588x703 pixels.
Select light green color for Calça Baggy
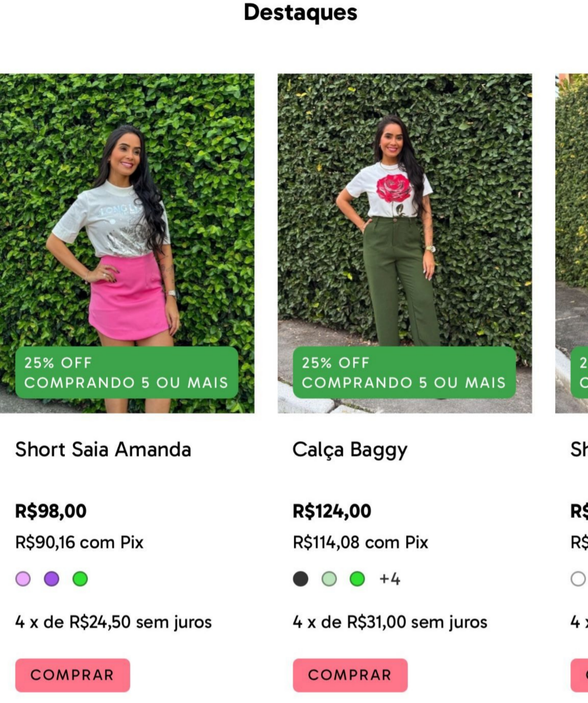329,579
